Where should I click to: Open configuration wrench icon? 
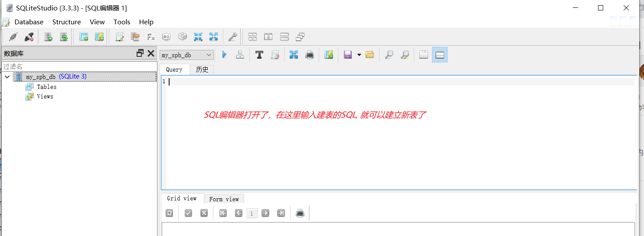(x=232, y=37)
